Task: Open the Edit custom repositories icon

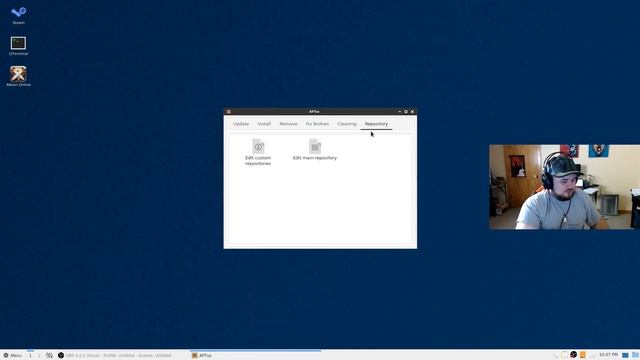Action: click(258, 152)
